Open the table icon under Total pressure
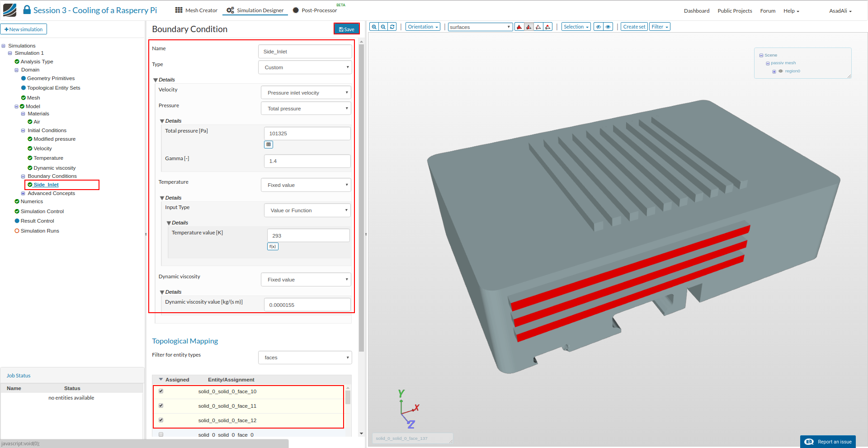The height and width of the screenshot is (448, 868). 269,145
